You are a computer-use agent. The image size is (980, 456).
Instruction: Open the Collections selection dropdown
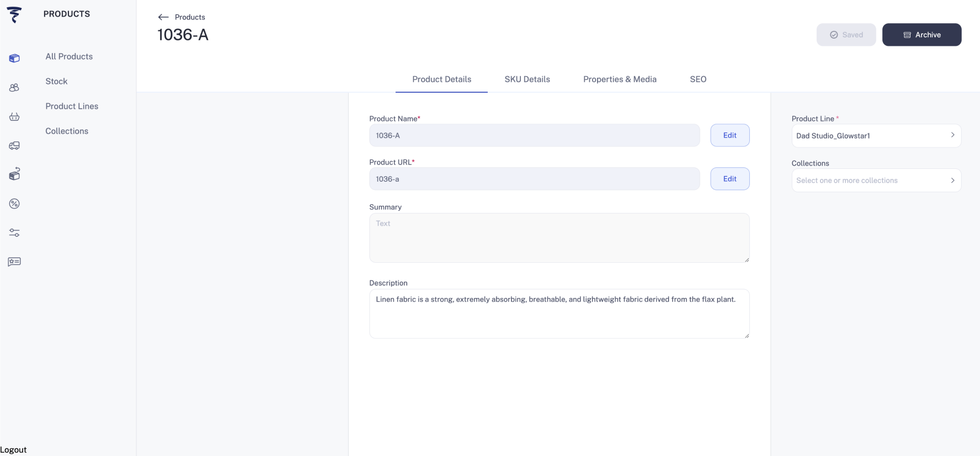click(876, 181)
